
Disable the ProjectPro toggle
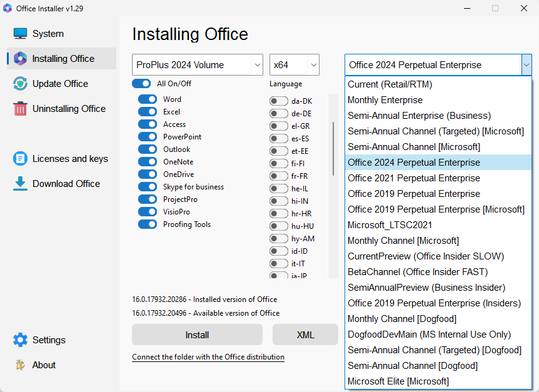[148, 199]
